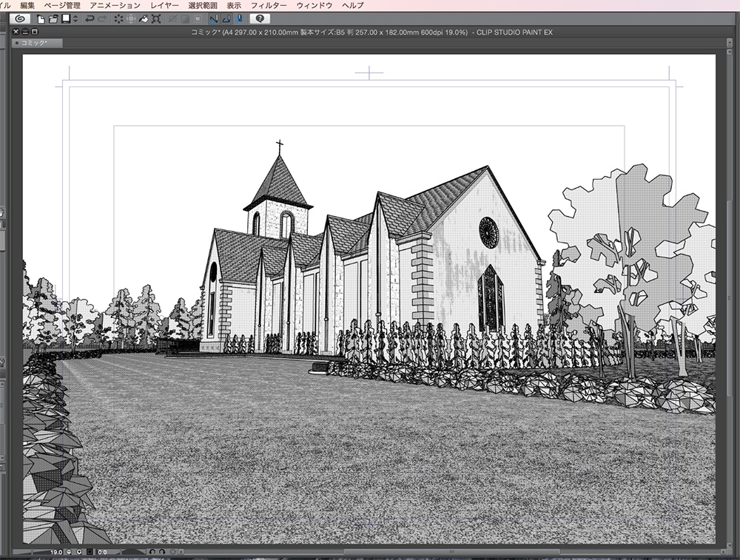Open the ページ管理 menu

pyautogui.click(x=62, y=5)
